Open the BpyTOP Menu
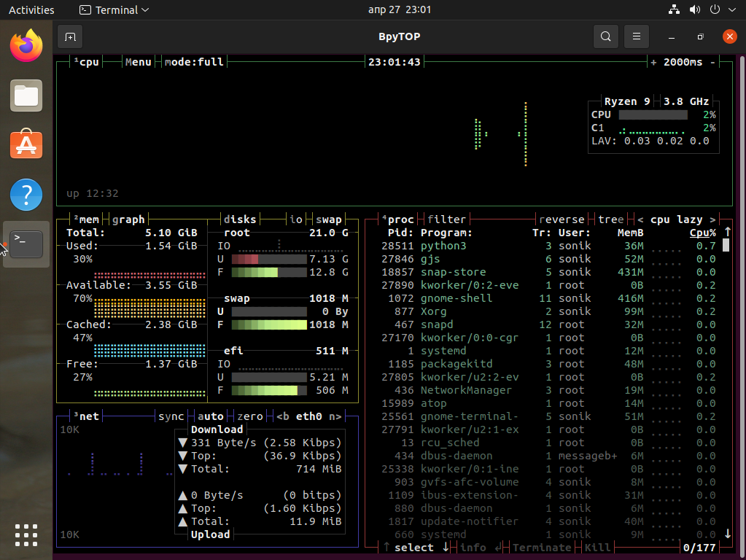Viewport: 746px width, 560px height. point(138,62)
